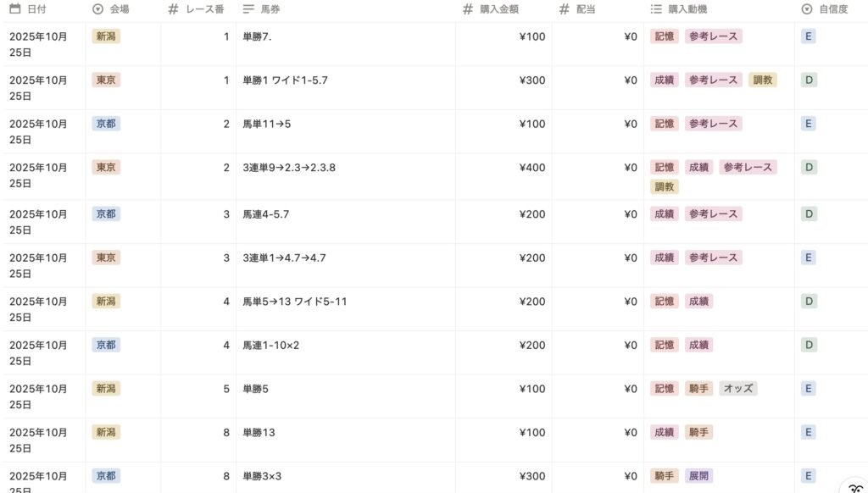Open the 自信度 column header menu
The height and width of the screenshot is (493, 868).
click(829, 9)
